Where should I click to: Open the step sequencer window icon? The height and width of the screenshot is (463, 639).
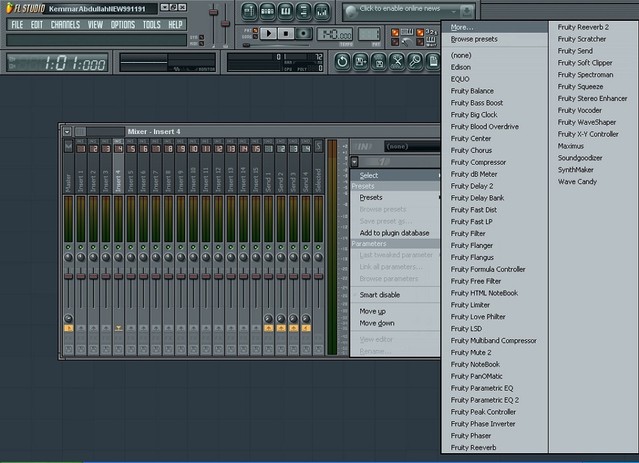[x=267, y=11]
